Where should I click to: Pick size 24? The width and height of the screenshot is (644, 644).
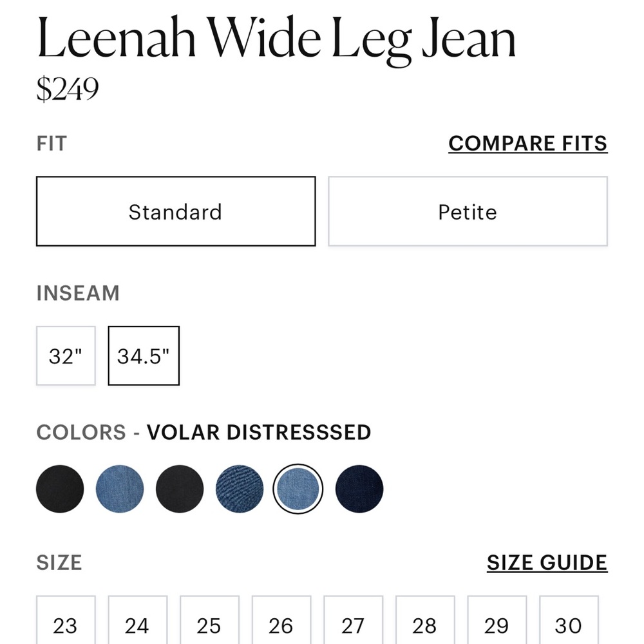click(x=138, y=625)
